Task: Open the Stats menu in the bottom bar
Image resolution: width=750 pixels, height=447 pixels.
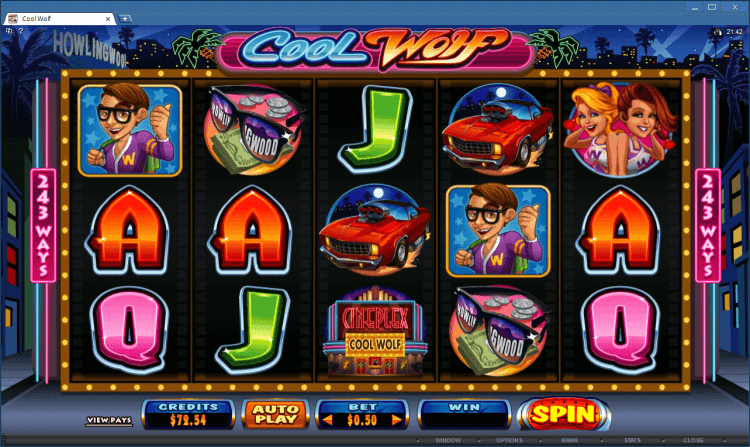Action: tap(632, 440)
